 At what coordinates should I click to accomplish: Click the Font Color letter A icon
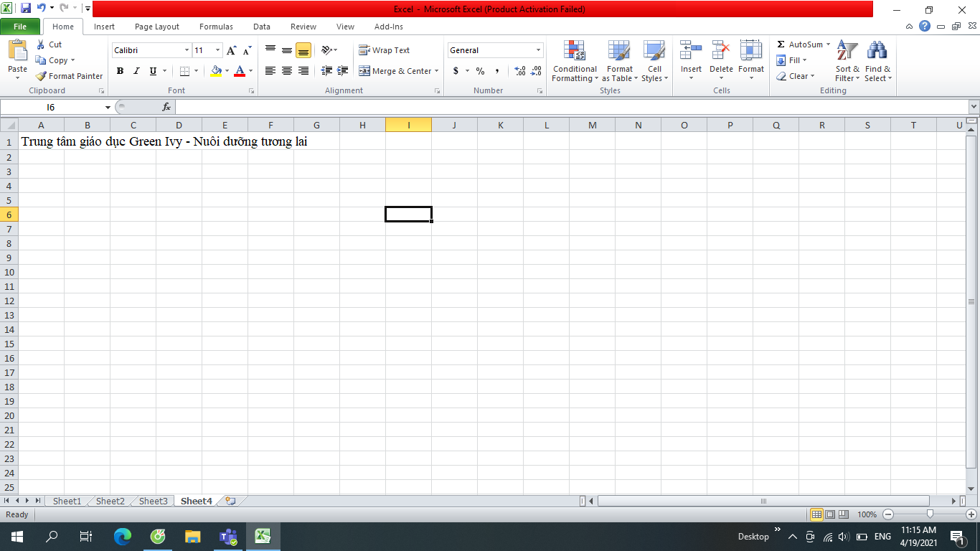coord(240,71)
